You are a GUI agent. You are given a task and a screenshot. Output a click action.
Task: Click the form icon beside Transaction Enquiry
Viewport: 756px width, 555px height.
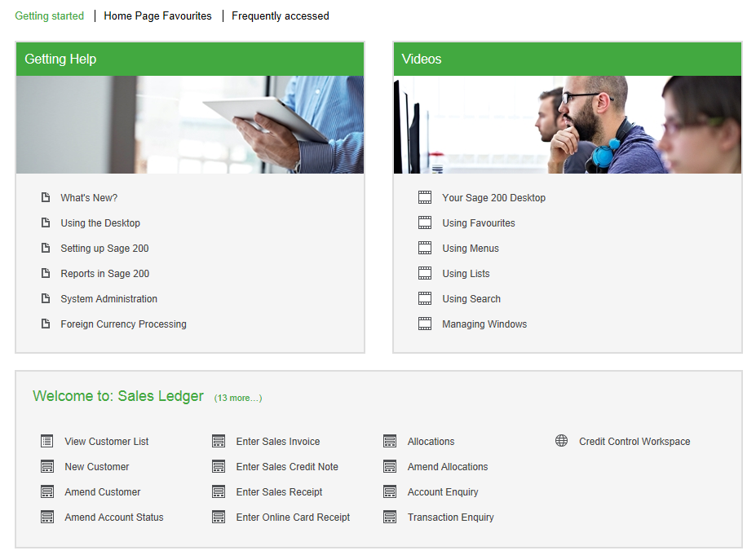click(390, 517)
